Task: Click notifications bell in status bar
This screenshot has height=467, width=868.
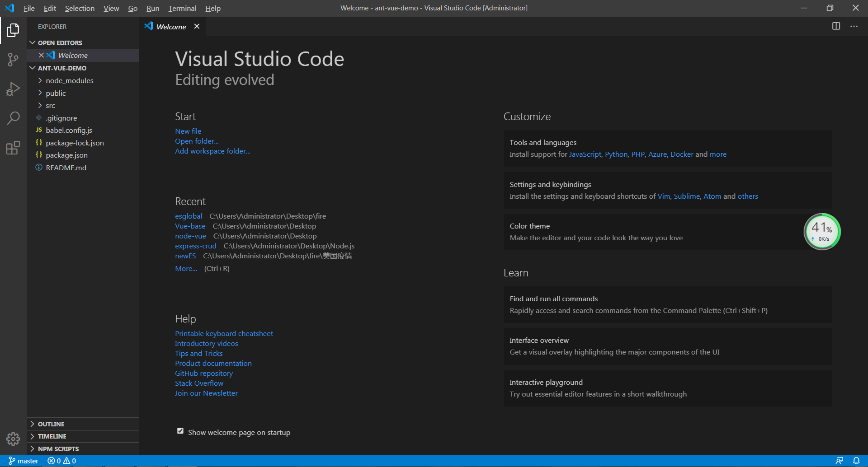Action: [856, 461]
